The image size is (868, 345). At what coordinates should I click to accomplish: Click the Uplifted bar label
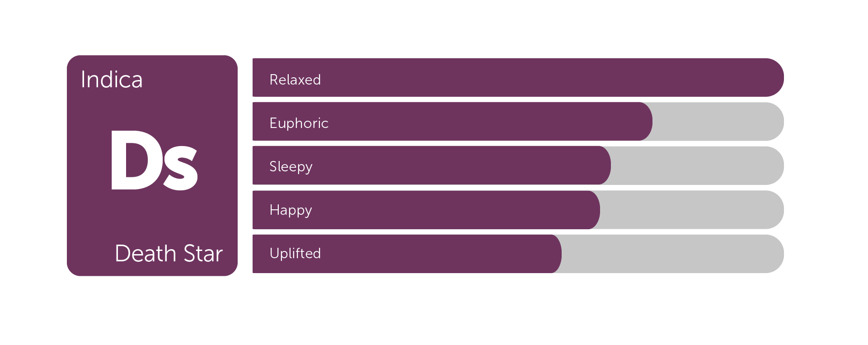point(295,253)
